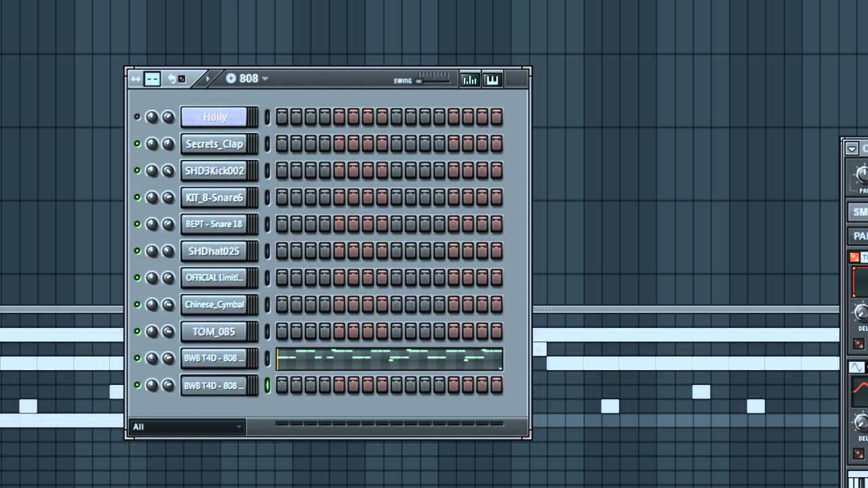Activate first step of SHD3Kick002 channel
Image resolution: width=868 pixels, height=488 pixels.
click(x=282, y=171)
